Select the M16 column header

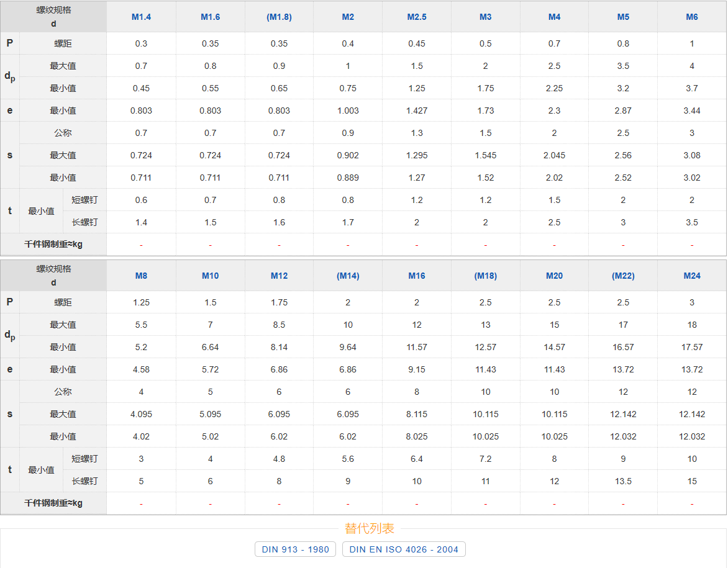coord(417,276)
